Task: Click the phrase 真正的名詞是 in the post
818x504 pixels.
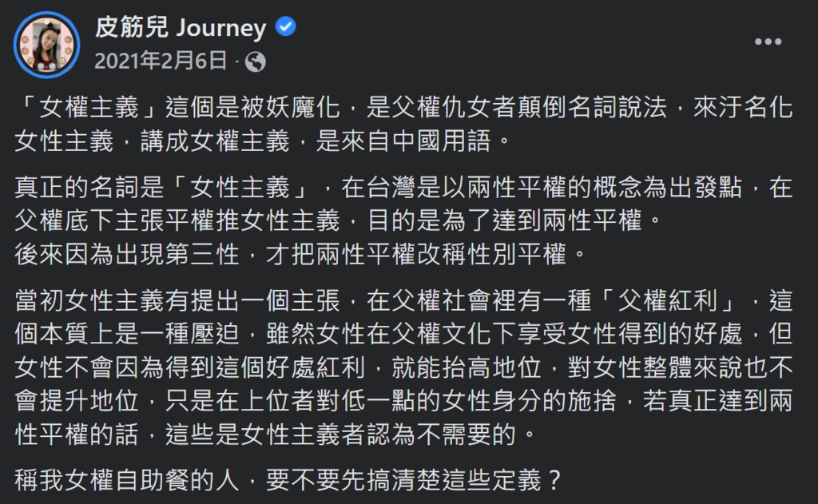Action: 89,188
